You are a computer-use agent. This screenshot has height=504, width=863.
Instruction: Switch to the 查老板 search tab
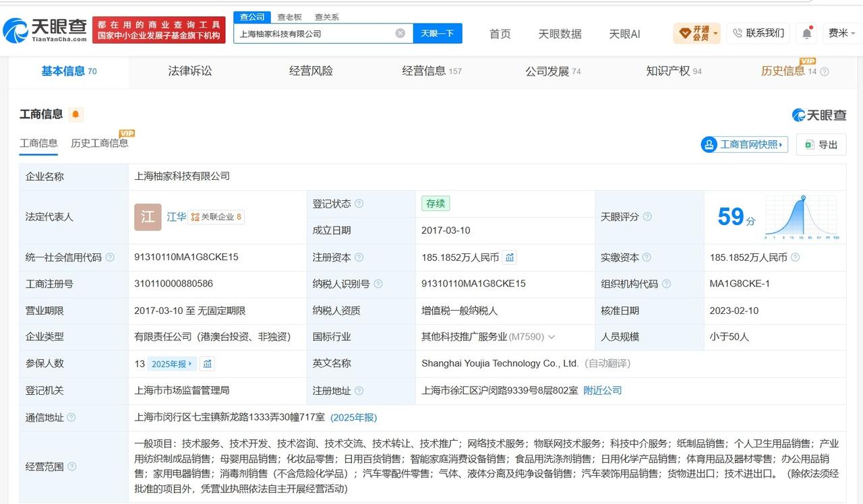pyautogui.click(x=289, y=17)
